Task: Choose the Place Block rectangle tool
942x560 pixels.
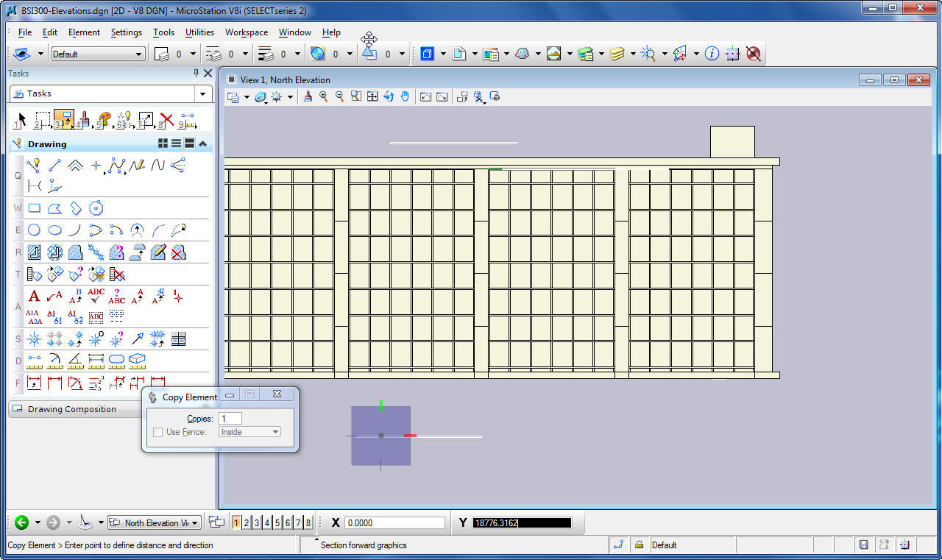Action: click(34, 208)
